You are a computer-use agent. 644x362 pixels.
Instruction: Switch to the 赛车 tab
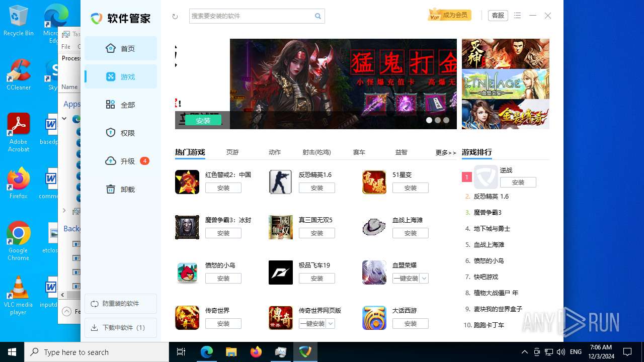[359, 152]
